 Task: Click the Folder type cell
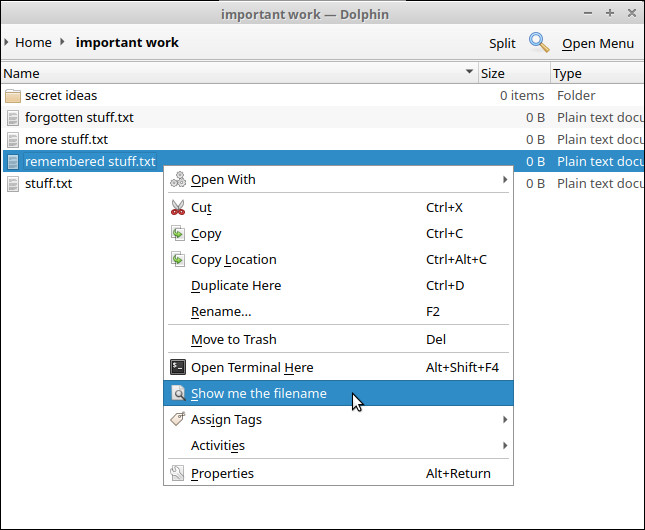pos(576,95)
